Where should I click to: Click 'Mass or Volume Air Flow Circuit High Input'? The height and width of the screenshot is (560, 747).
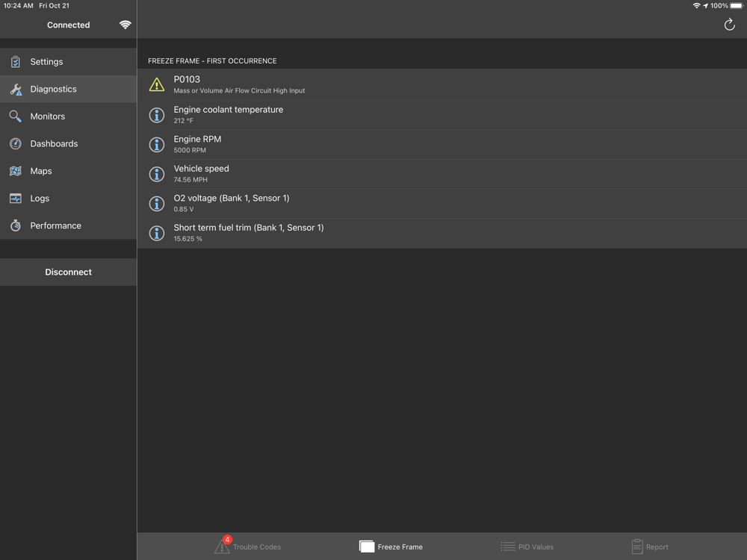(x=239, y=90)
